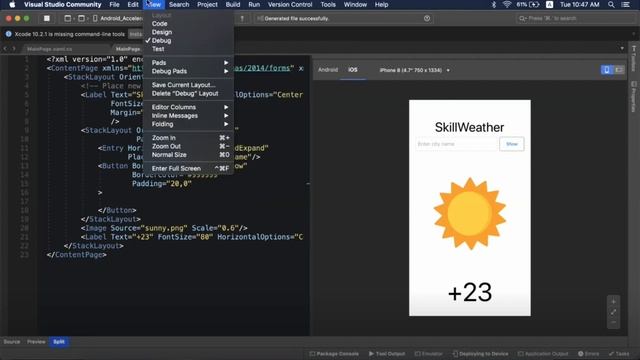640x360 pixels.
Task: Click the designer zoom out minus button
Action: (x=613, y=322)
